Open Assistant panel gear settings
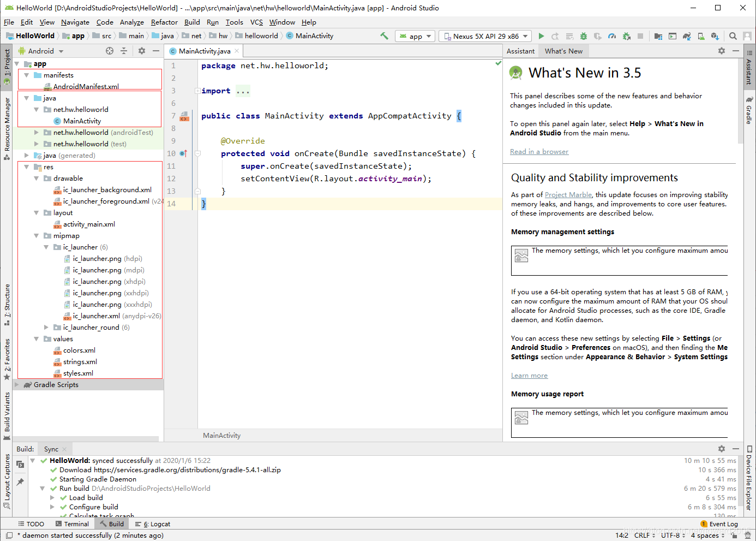Viewport: 756px width, 541px height. tap(722, 51)
